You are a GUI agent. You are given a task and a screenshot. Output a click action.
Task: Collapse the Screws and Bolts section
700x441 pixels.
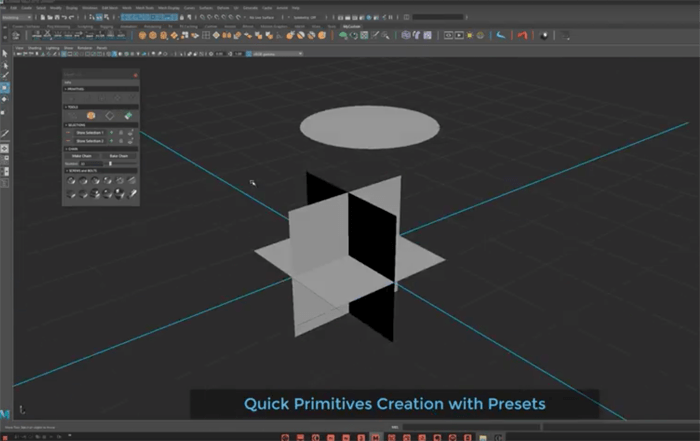(80, 172)
